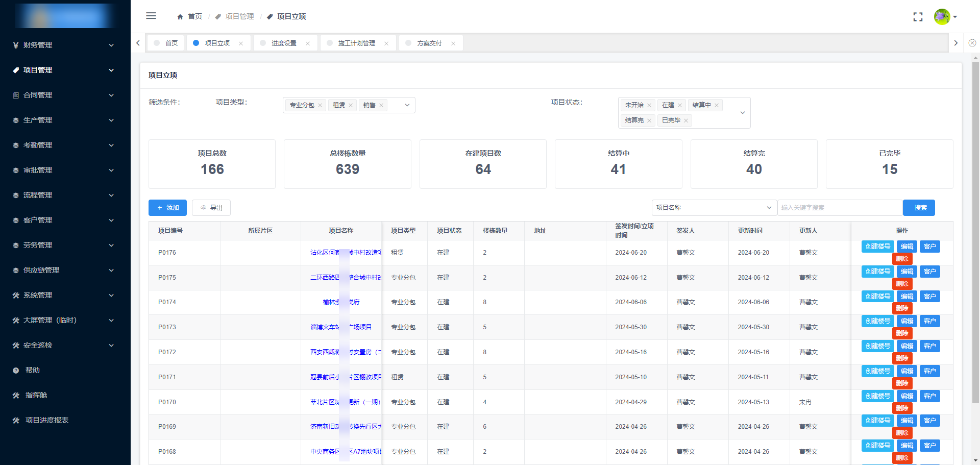Open 项目进度报表 in sidebar

click(65, 420)
